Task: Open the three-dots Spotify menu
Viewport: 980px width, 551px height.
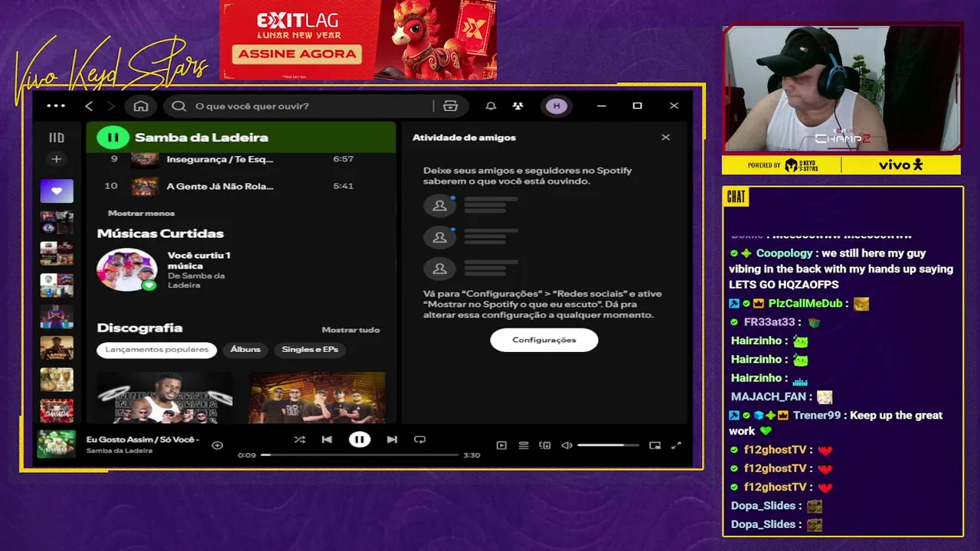Action: [x=56, y=106]
